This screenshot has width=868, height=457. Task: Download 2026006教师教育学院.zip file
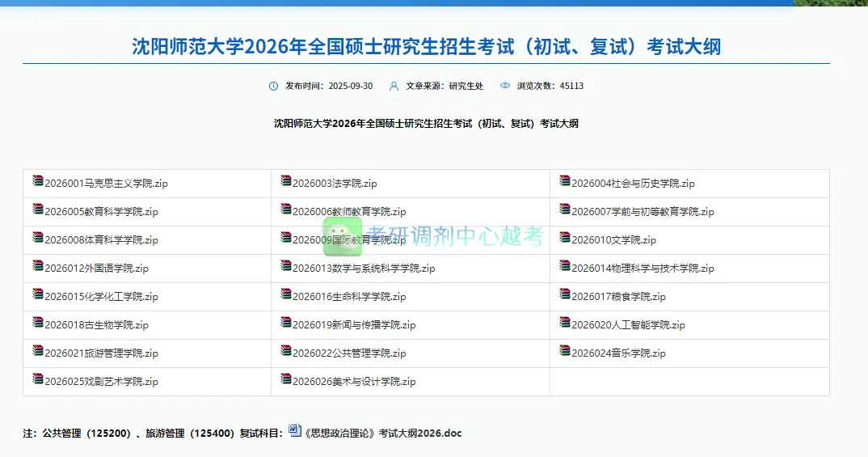pos(349,212)
